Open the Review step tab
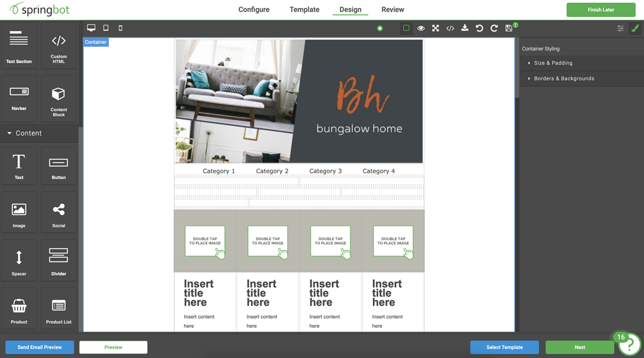The height and width of the screenshot is (358, 644). click(x=393, y=9)
